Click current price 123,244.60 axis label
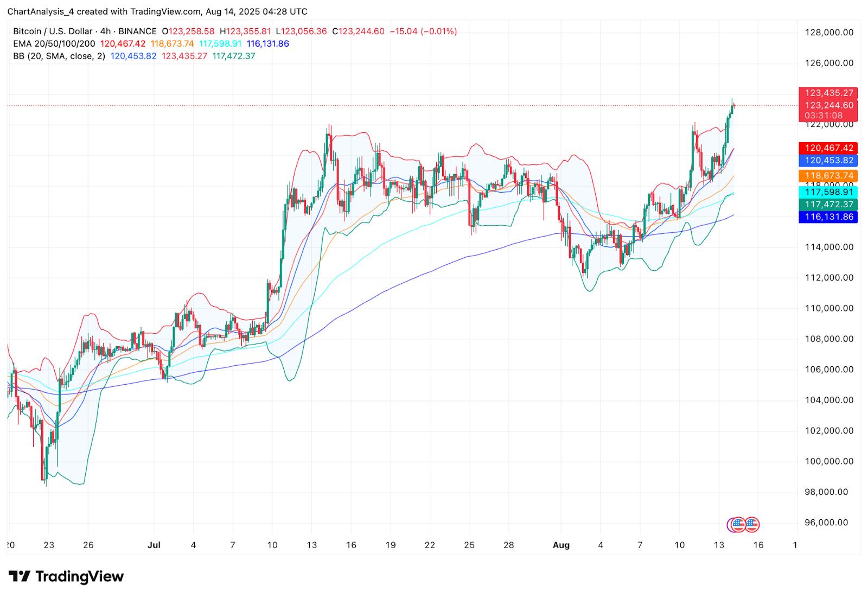The image size is (868, 598). click(828, 105)
